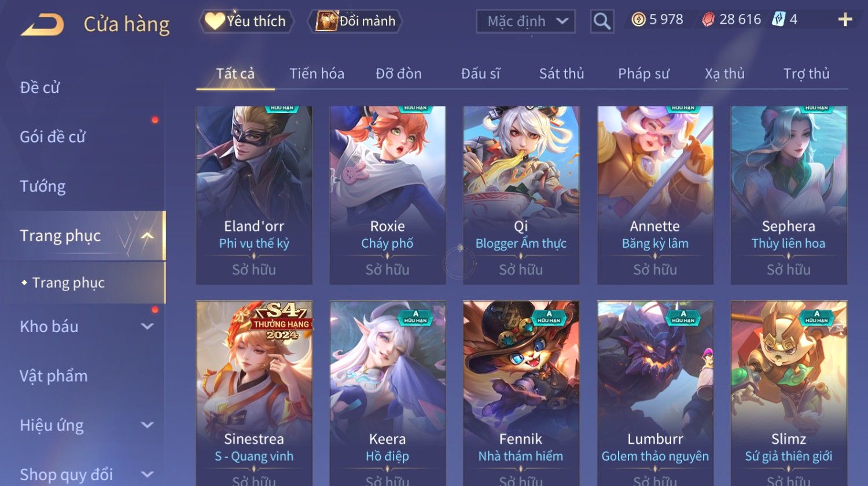The height and width of the screenshot is (486, 868).
Task: Choose the Trang phục sub-item
Action: pos(68,282)
